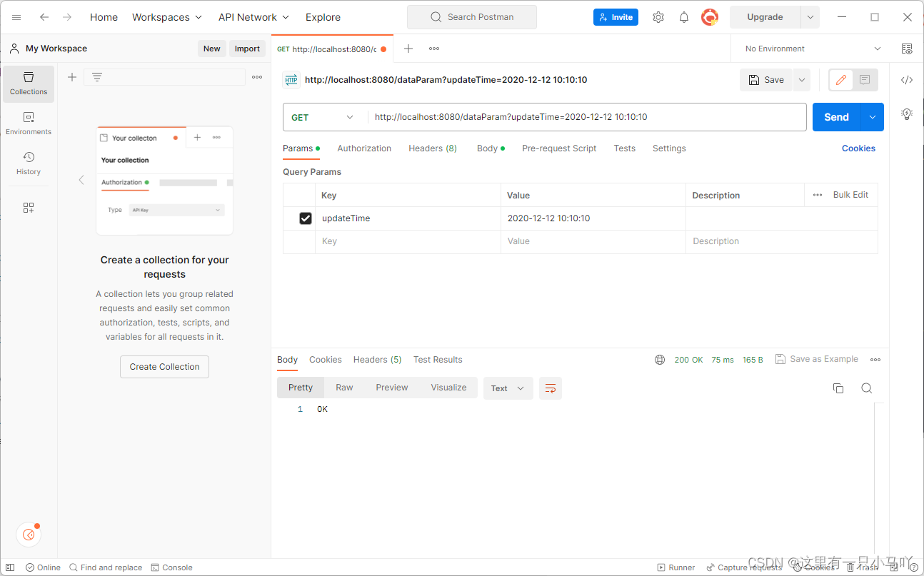Open the hamburger main menu
Image resolution: width=924 pixels, height=576 pixels.
(16, 17)
